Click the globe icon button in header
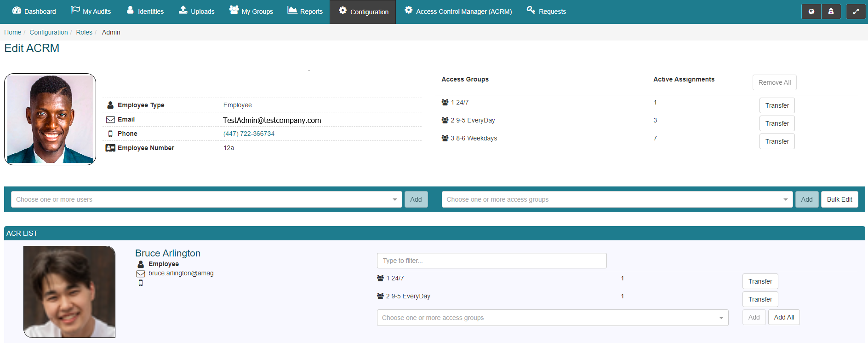 click(811, 12)
